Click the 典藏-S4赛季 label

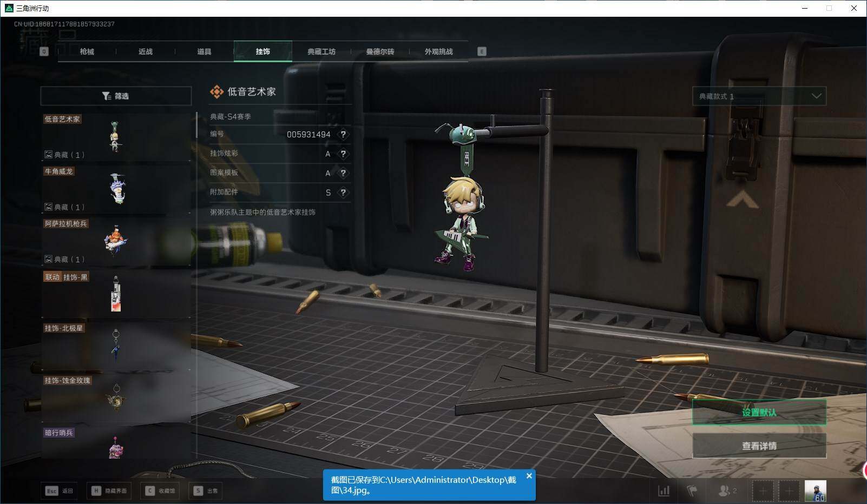[231, 116]
